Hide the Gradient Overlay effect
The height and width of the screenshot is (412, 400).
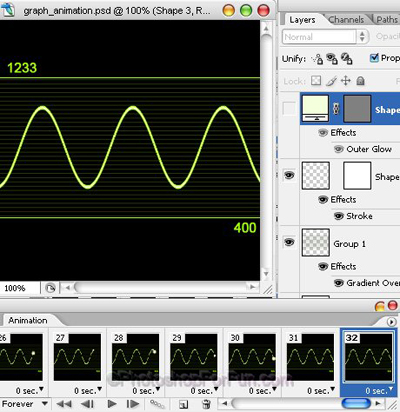[338, 283]
